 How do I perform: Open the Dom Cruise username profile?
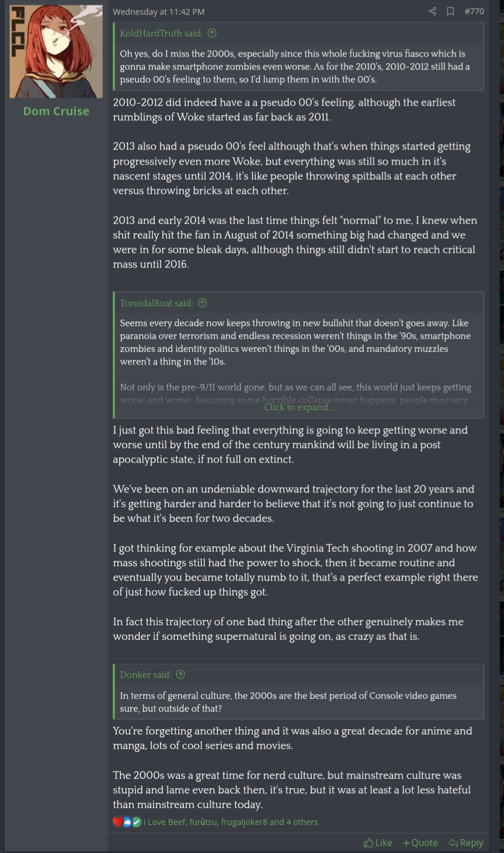tap(56, 111)
